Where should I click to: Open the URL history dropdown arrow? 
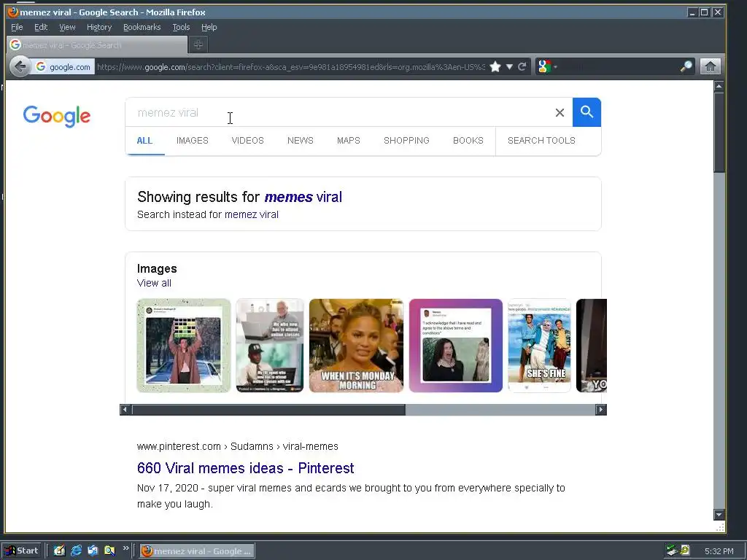[509, 66]
